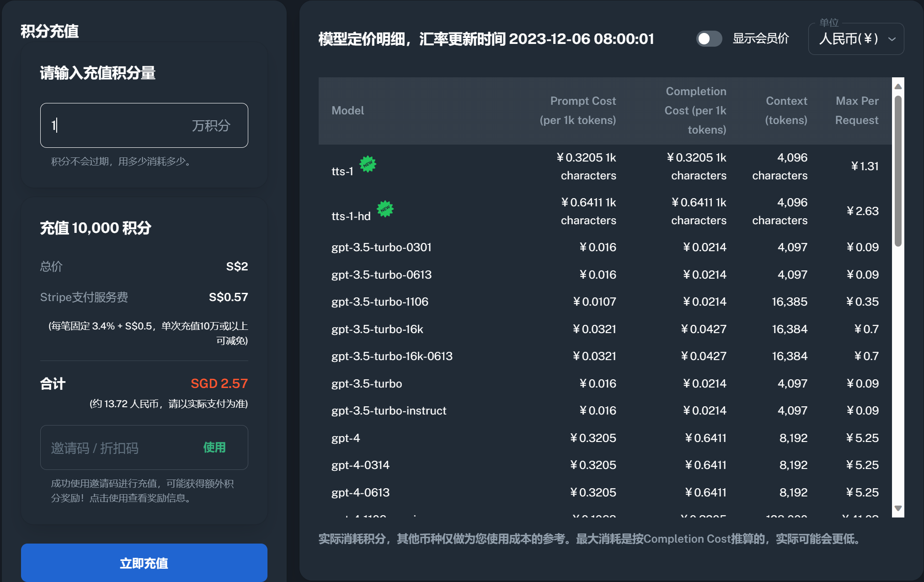
Task: Click the 每笔固定 3.4% + S$0.5 fee note
Action: click(148, 333)
